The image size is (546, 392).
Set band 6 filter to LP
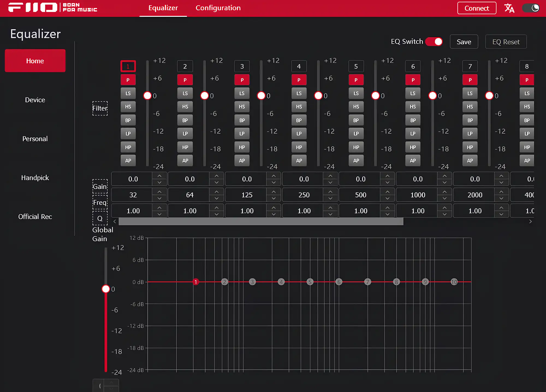[413, 134]
